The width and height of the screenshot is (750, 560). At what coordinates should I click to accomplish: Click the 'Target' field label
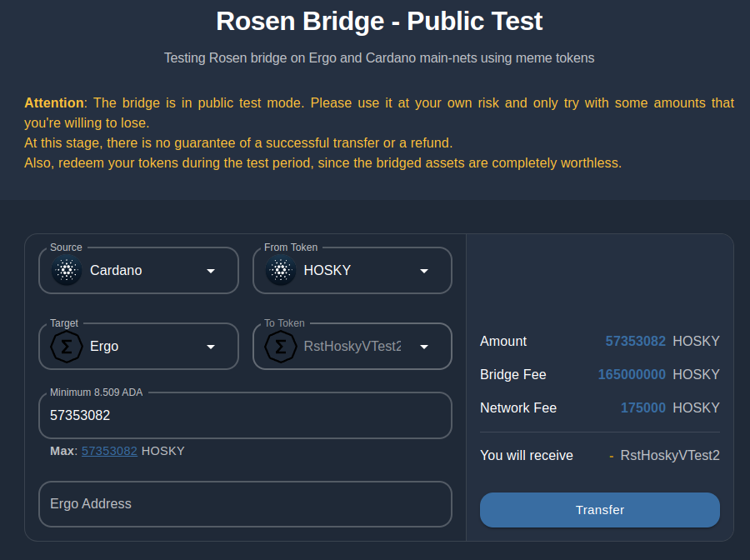tap(64, 323)
